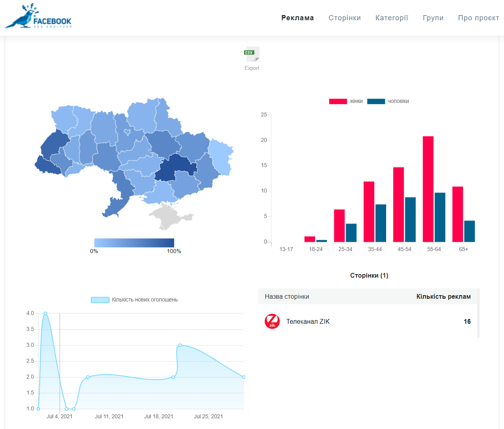The image size is (504, 429).
Task: Click the peak data point at 4.0
Action: point(45,313)
